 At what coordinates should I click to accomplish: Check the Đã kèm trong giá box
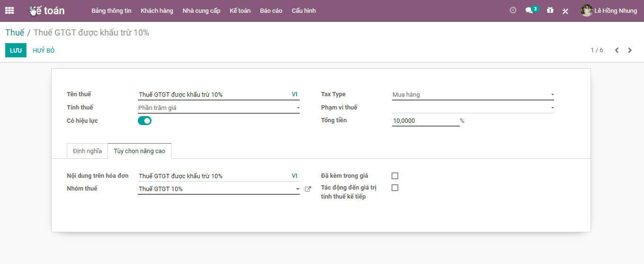tap(395, 176)
